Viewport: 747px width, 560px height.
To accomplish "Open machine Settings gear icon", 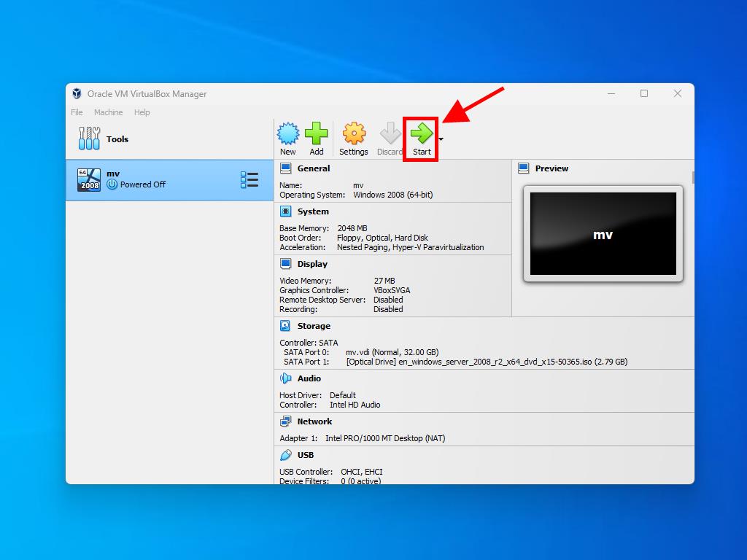I will pos(354,134).
